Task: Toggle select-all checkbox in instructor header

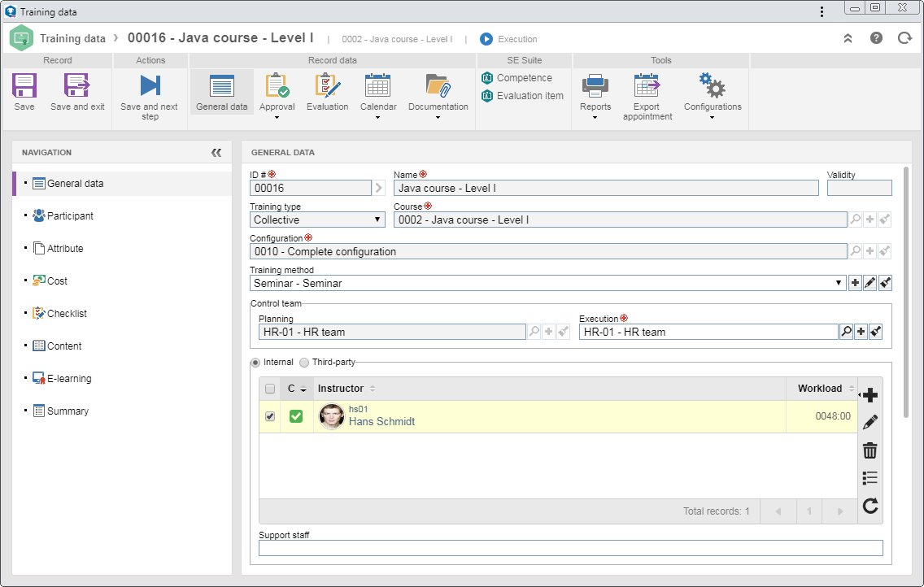Action: [x=270, y=389]
